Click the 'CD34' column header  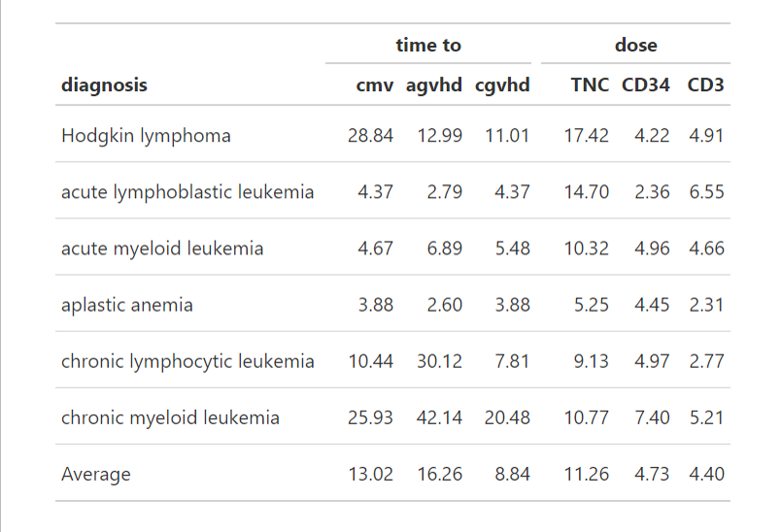(646, 85)
